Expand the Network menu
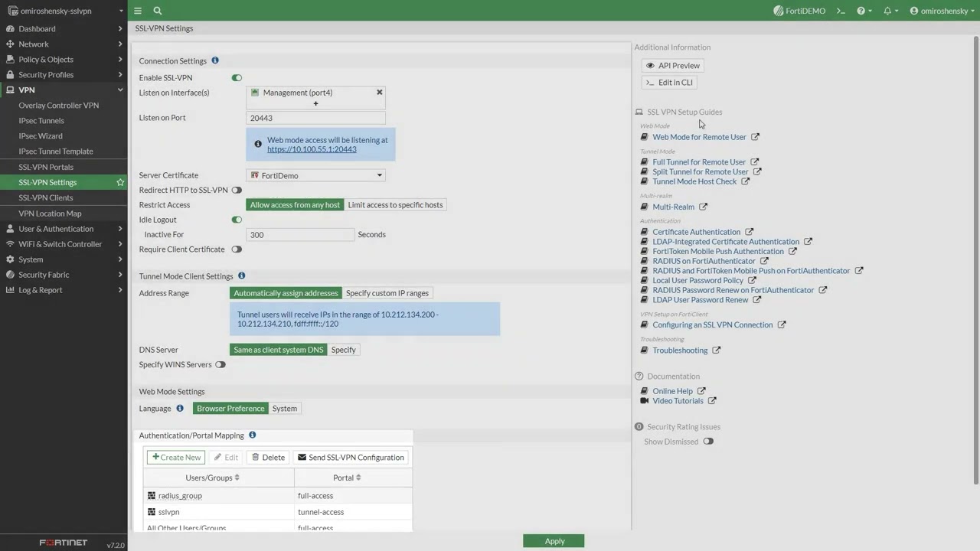This screenshot has width=980, height=551. click(64, 44)
